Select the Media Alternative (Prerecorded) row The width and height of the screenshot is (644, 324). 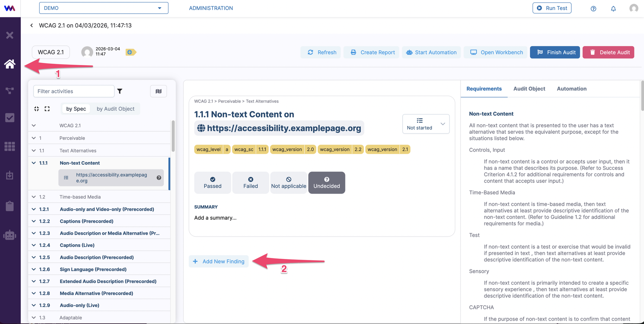click(99, 293)
